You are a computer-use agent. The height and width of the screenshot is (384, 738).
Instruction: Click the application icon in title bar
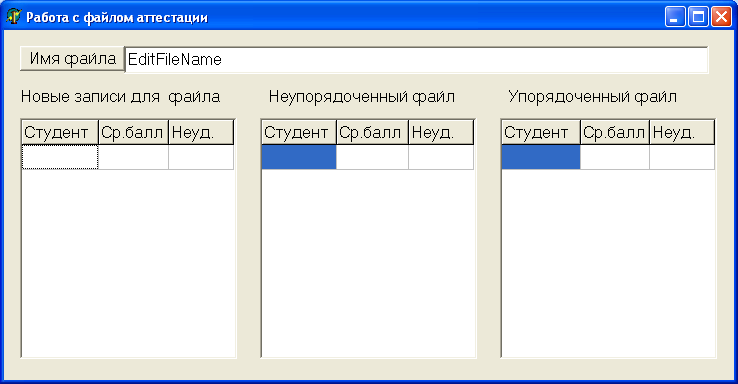(x=14, y=17)
